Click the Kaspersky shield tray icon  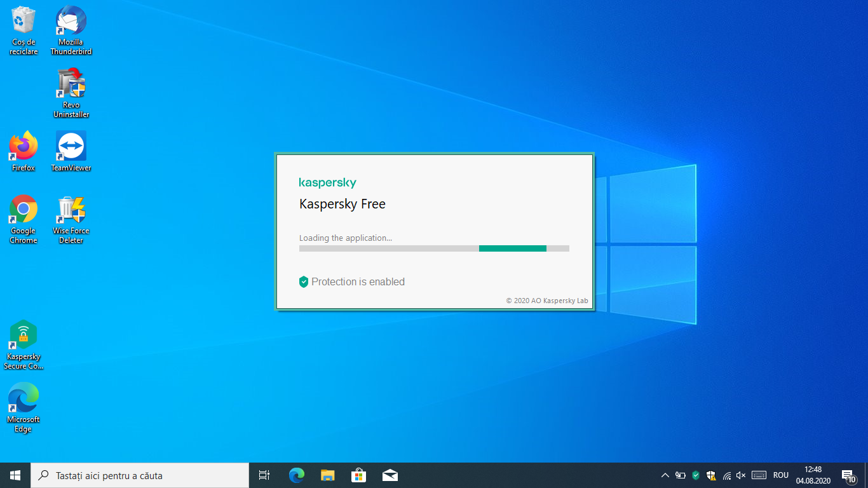click(x=696, y=475)
